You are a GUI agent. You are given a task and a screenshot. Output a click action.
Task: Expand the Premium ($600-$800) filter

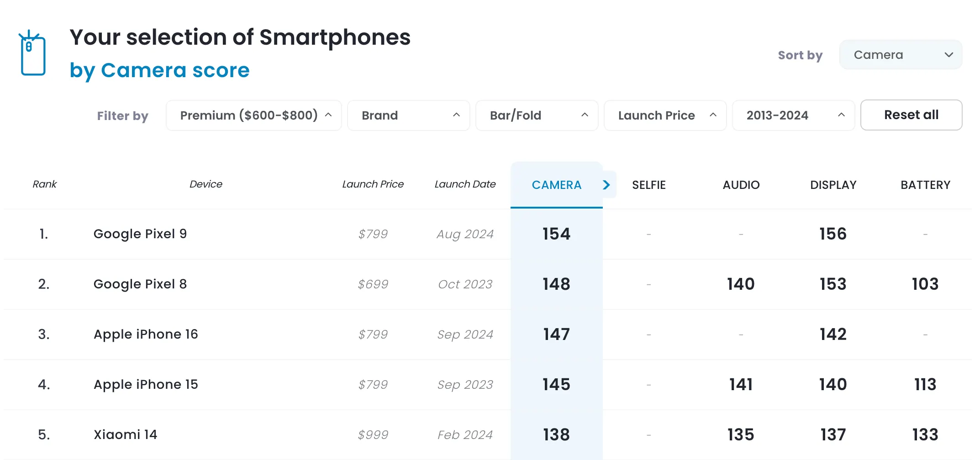tap(254, 115)
